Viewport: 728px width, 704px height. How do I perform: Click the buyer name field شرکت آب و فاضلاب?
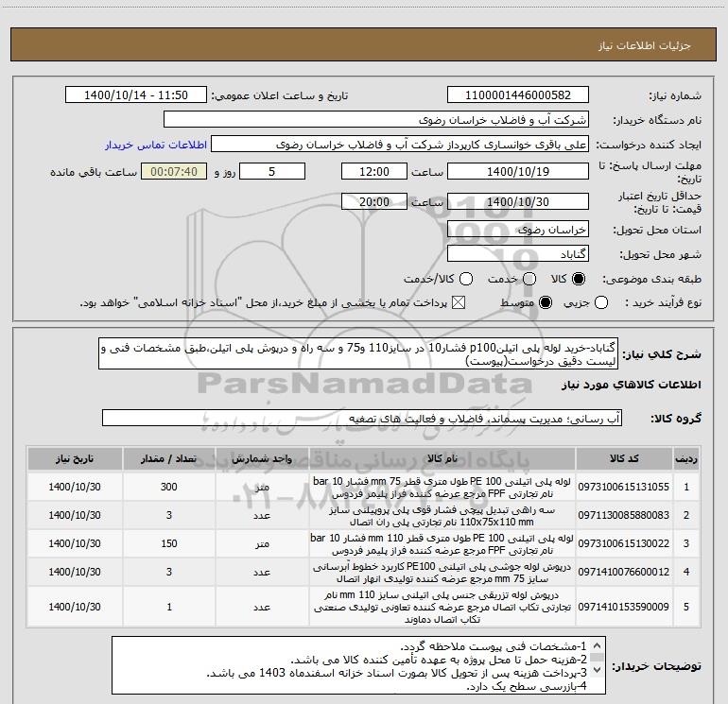(x=376, y=120)
